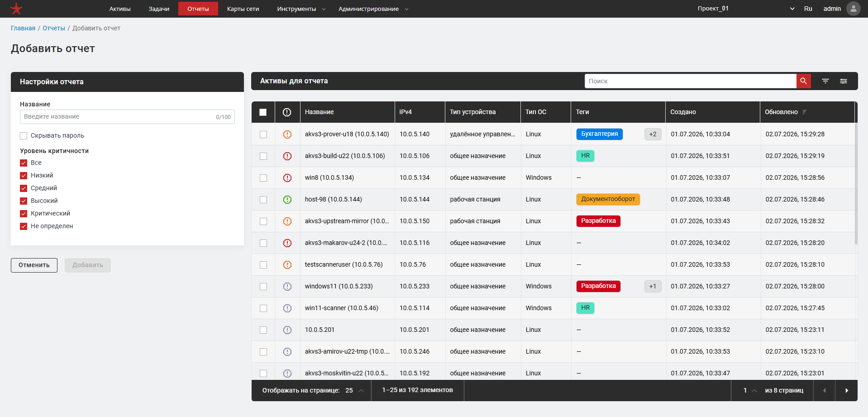
Task: Open the Карты сети tab
Action: (243, 9)
